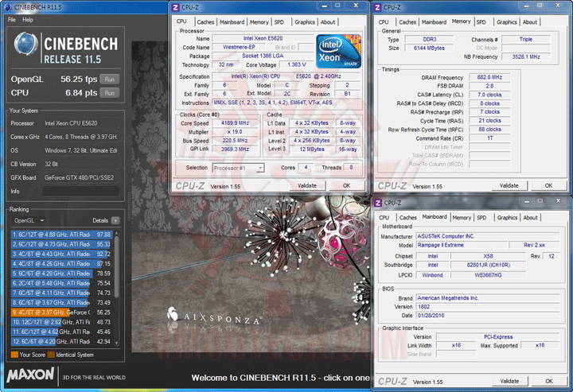Minimize the Memory CPU-Z window
Screen dimensions: 573x392
click(526, 6)
